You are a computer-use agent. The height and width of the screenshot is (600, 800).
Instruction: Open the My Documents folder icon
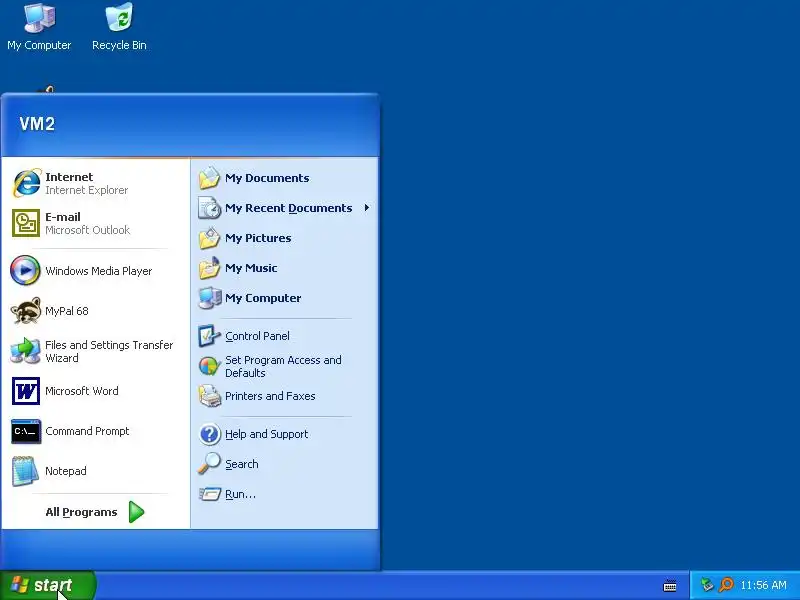209,178
